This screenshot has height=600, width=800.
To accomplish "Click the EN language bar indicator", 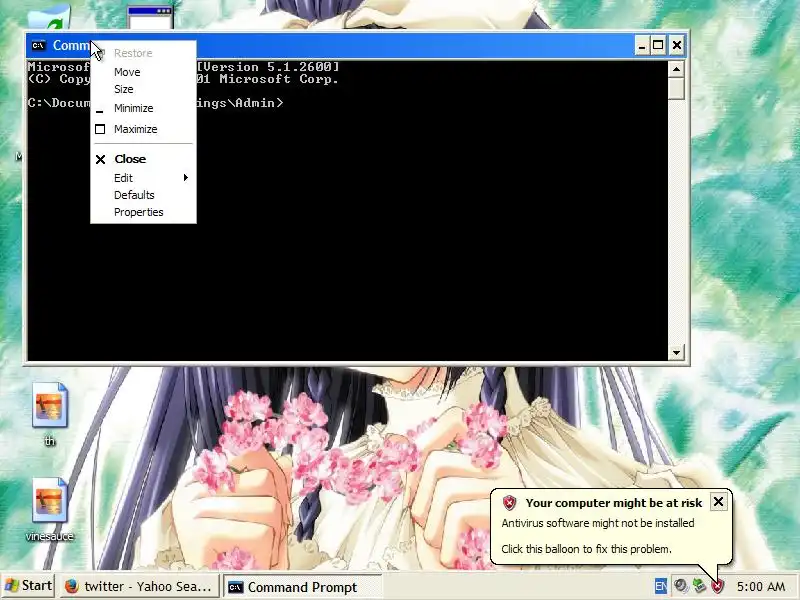I will point(660,586).
